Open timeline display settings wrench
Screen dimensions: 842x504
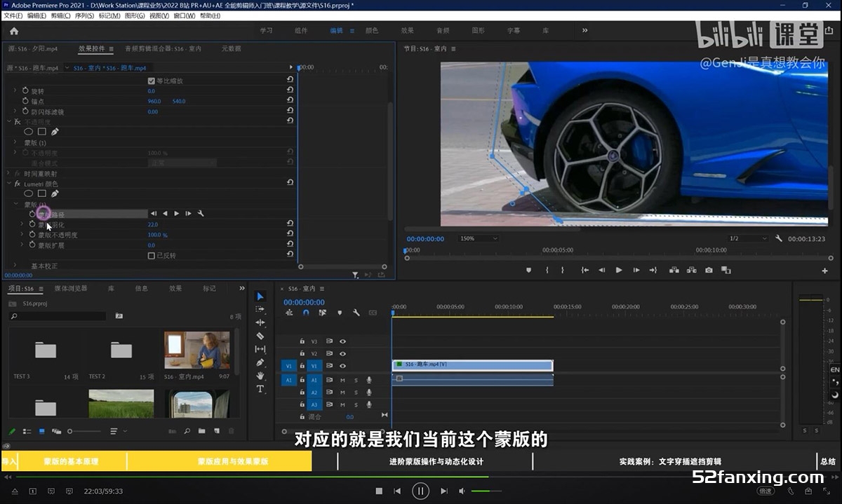click(x=356, y=313)
